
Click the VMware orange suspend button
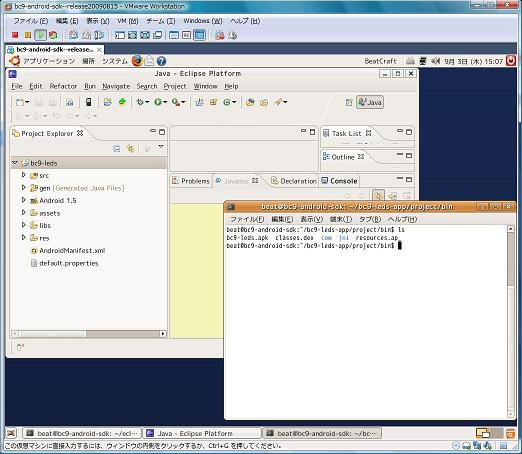[28, 35]
